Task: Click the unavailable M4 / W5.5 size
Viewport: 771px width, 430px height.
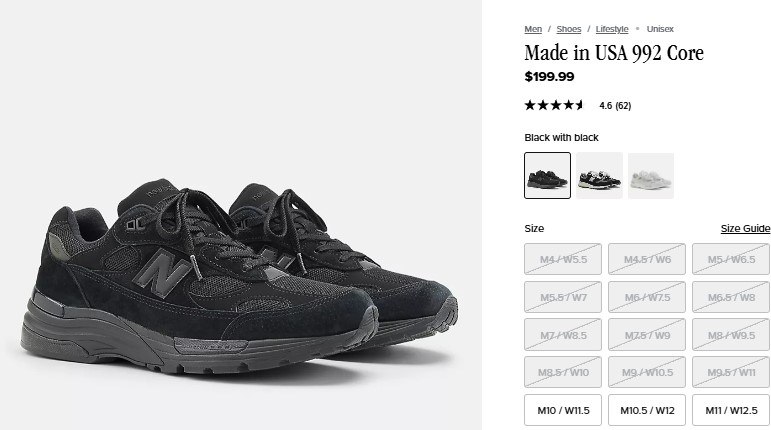Action: [x=563, y=259]
